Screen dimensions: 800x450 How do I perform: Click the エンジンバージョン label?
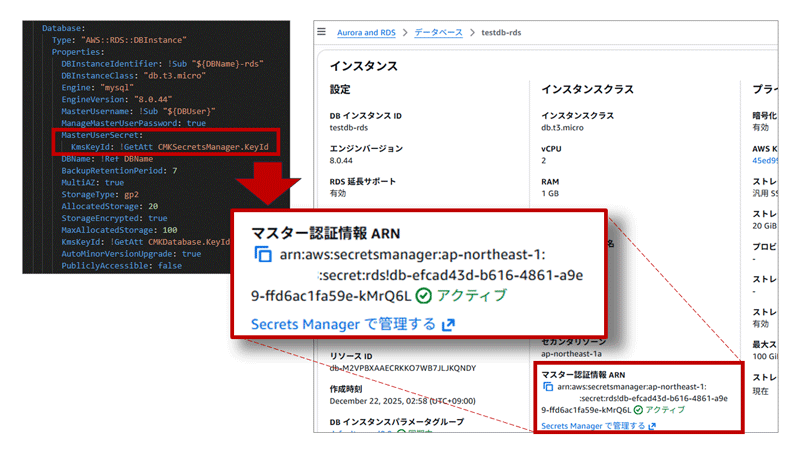pos(366,148)
